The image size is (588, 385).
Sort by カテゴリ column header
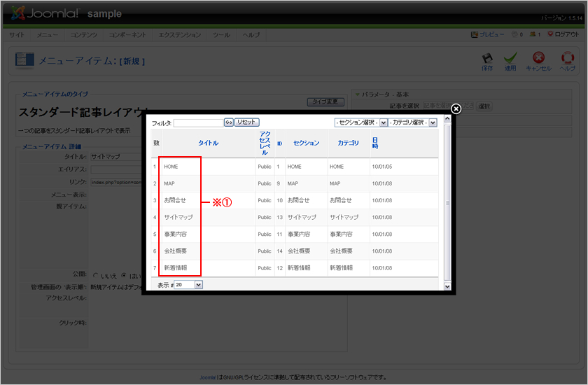349,143
